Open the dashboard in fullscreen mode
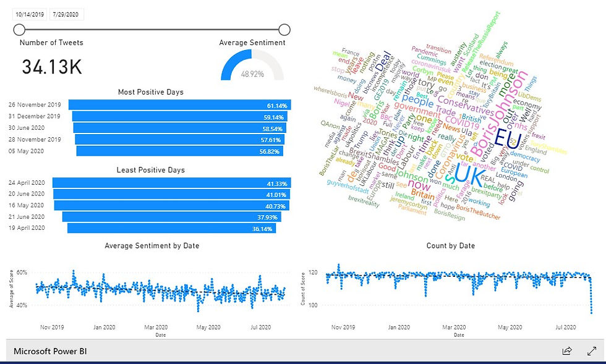The width and height of the screenshot is (606, 364). pos(592,351)
